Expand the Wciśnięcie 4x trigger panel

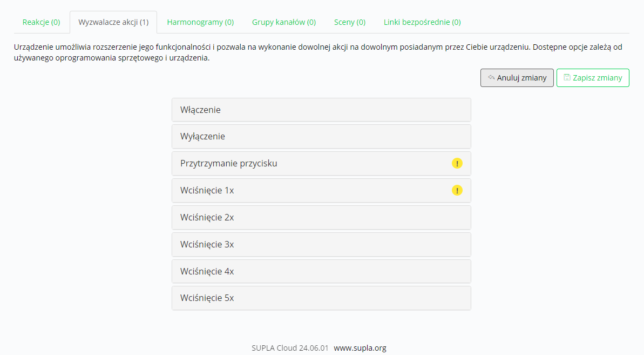(321, 271)
